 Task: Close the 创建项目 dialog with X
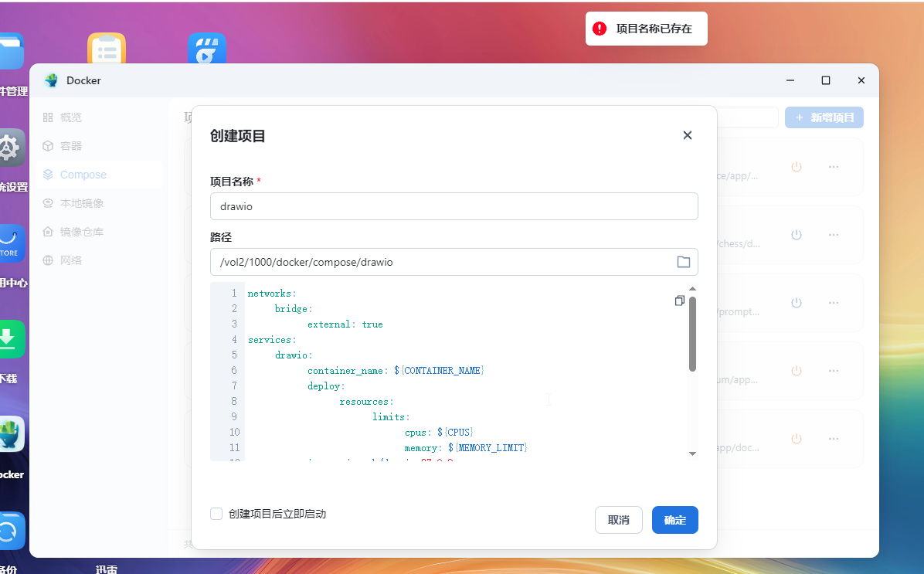click(x=687, y=135)
